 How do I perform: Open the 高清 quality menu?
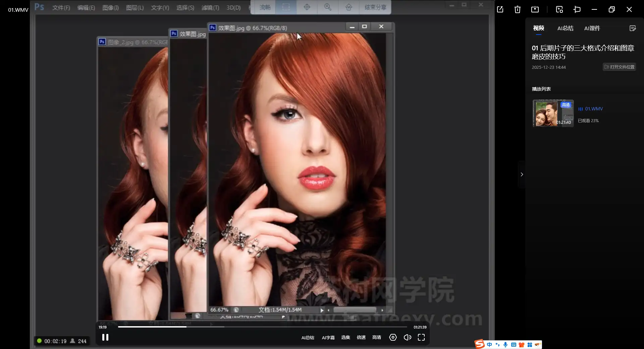pos(377,337)
